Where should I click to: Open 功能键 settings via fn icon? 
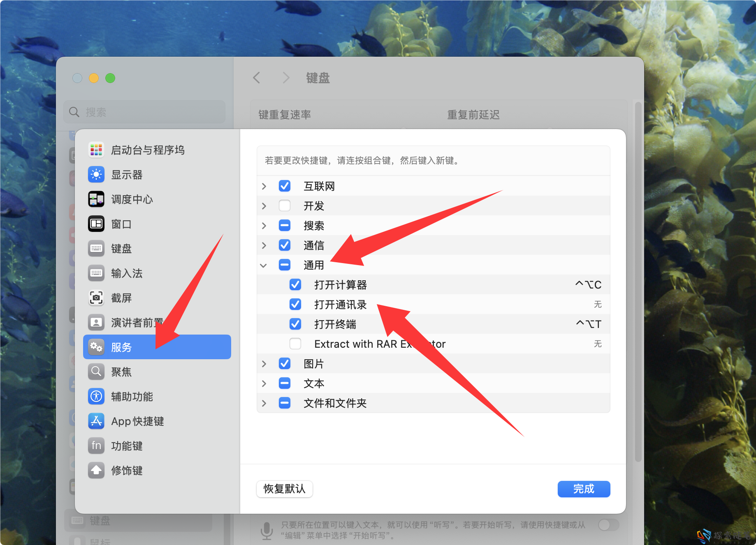tap(96, 446)
